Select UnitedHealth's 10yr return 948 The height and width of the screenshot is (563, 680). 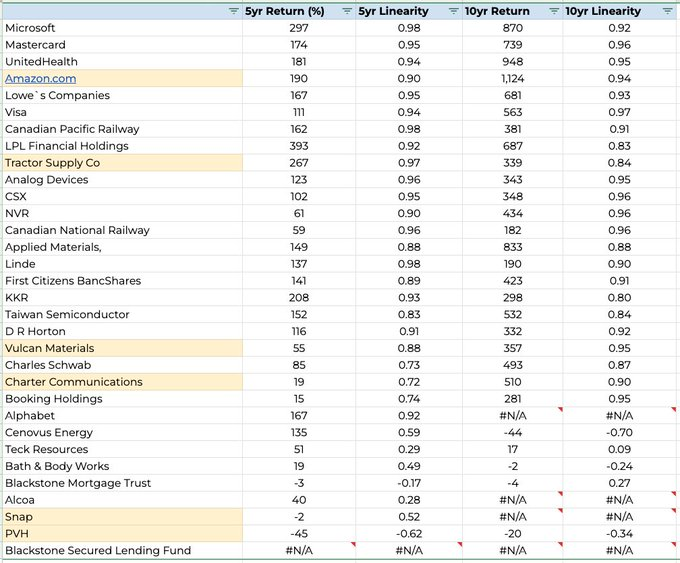(513, 62)
